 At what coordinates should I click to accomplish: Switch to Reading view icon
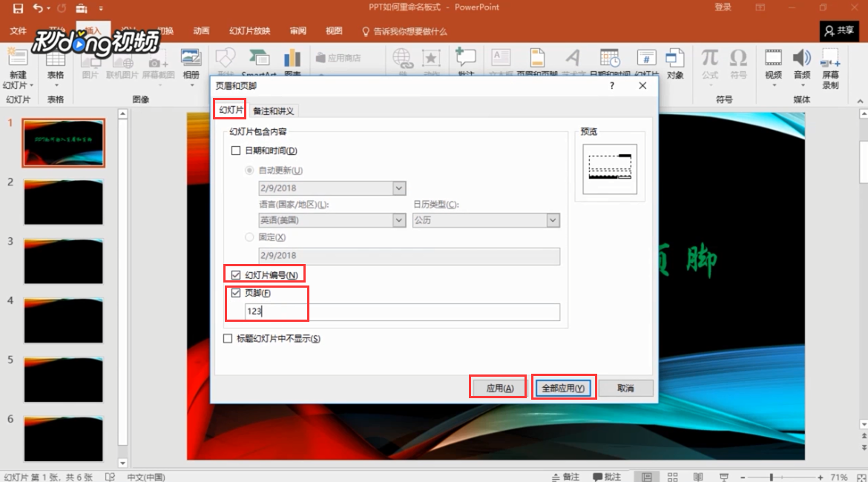pos(698,477)
